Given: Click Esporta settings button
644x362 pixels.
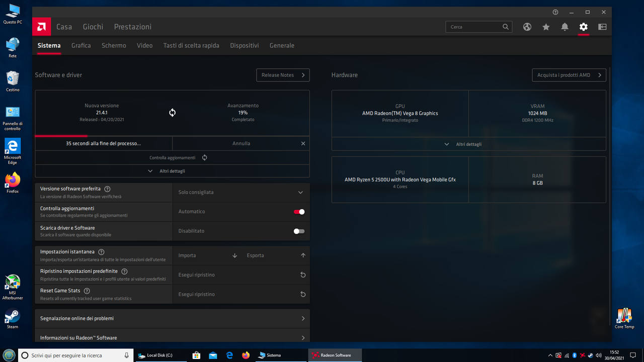Looking at the screenshot, I should (x=275, y=255).
